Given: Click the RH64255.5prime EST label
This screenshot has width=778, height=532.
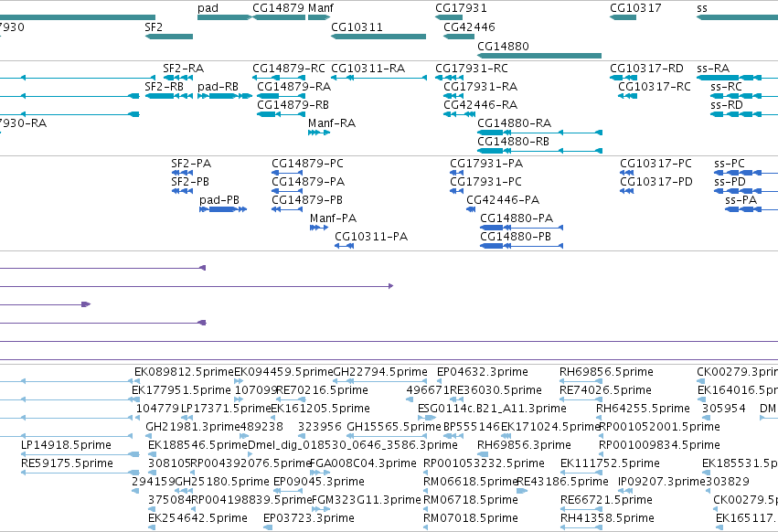Looking at the screenshot, I should pos(643,409).
